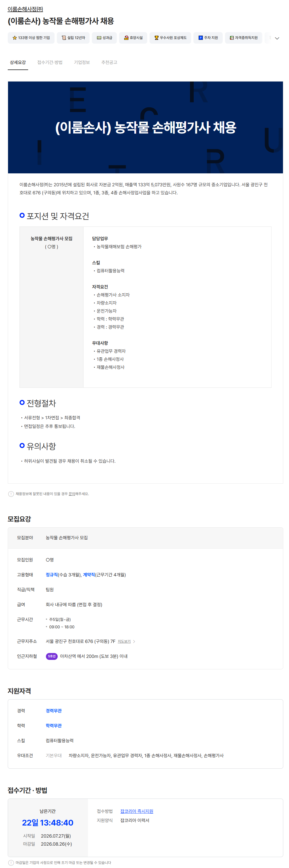This screenshot has width=289, height=868.
Task: Click the star icon in 133명 이상 찜한 기업 tag
Action: (15, 38)
